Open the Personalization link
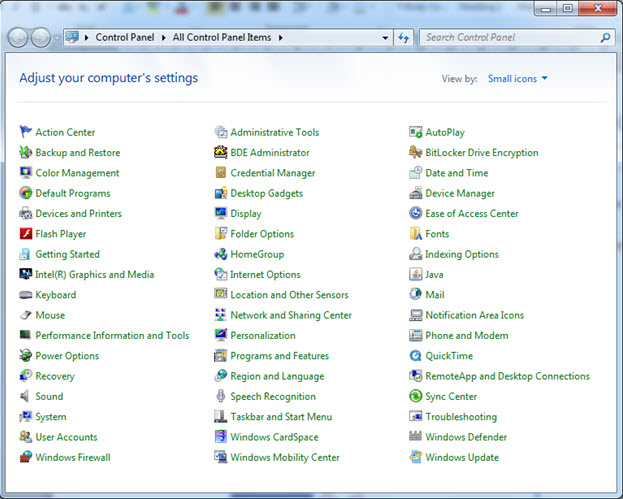 point(263,335)
